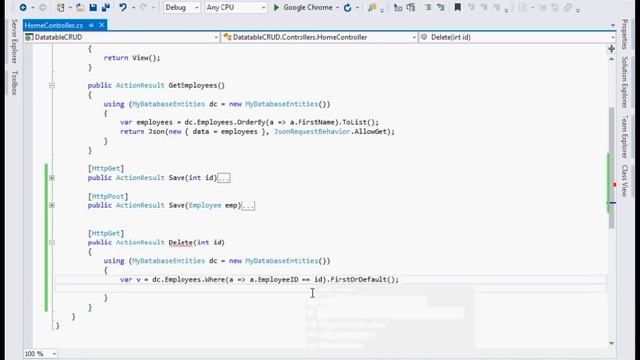The height and width of the screenshot is (360, 640).
Task: Open the Delete(int id) member dropdown
Action: [x=517, y=37]
